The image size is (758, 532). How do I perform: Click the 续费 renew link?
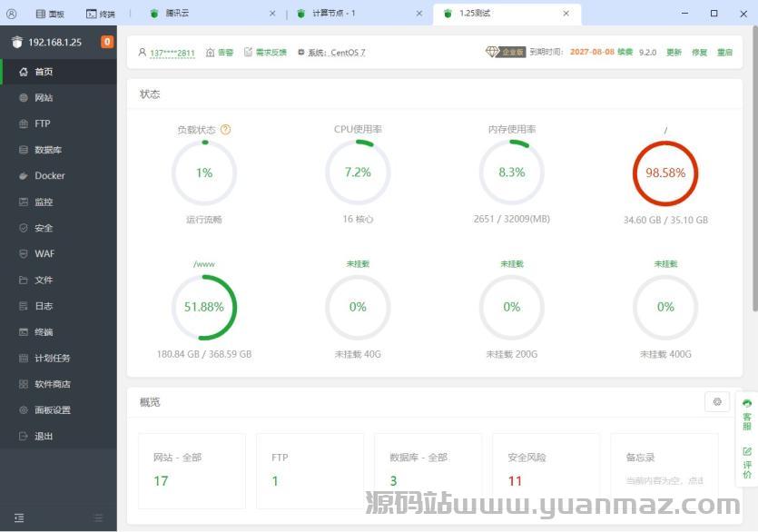(x=625, y=52)
